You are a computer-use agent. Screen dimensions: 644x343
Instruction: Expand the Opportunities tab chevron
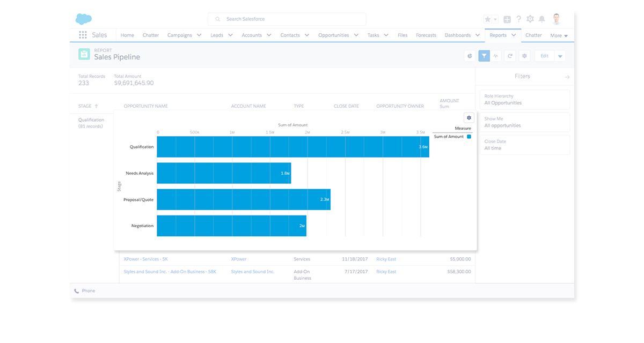coord(354,35)
